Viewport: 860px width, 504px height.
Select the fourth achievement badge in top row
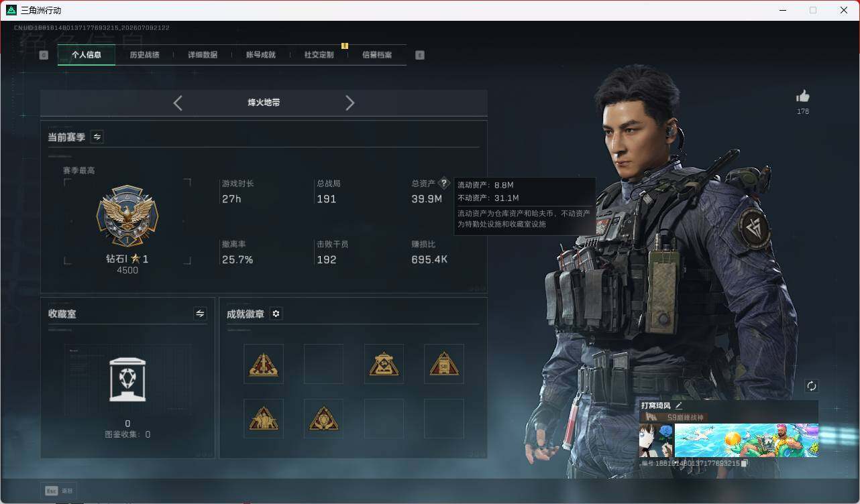444,364
